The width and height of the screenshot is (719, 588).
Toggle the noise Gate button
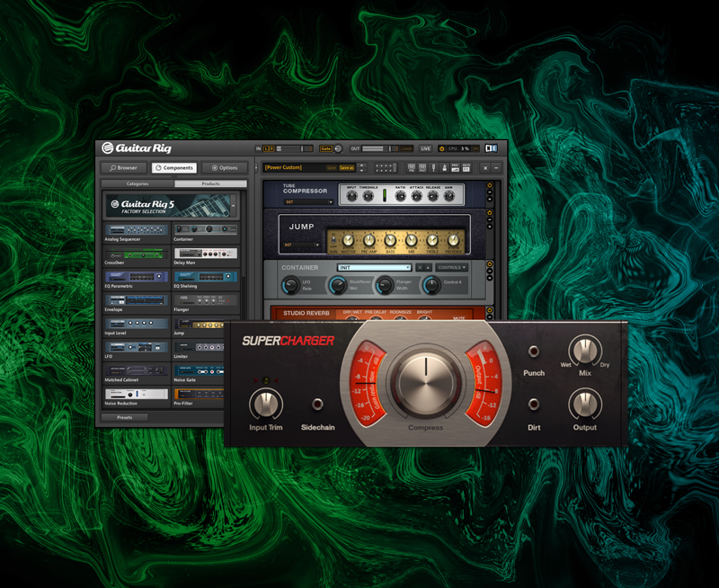(x=326, y=148)
